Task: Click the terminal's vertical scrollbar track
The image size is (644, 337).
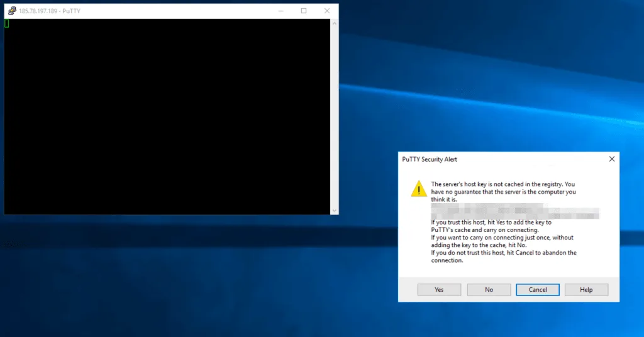Action: click(x=335, y=116)
